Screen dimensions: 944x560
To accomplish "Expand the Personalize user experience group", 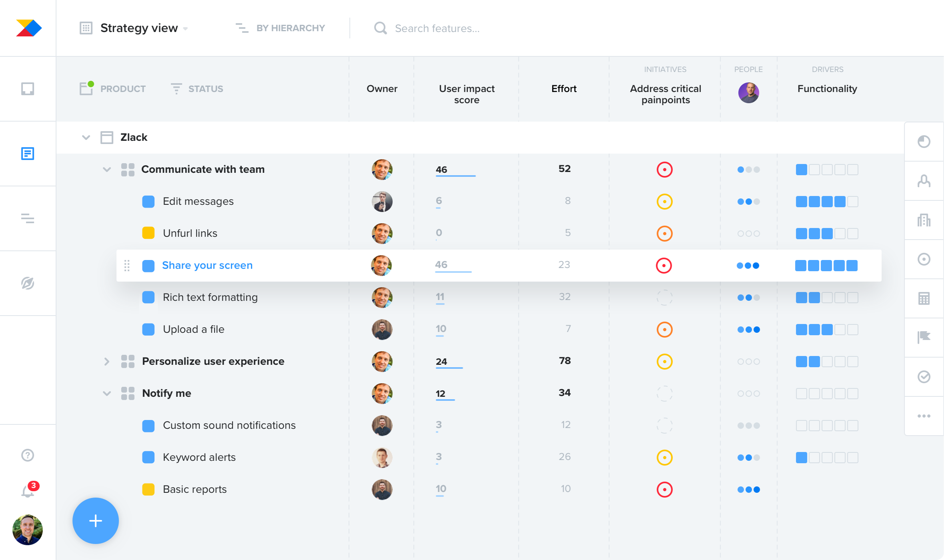I will [106, 361].
